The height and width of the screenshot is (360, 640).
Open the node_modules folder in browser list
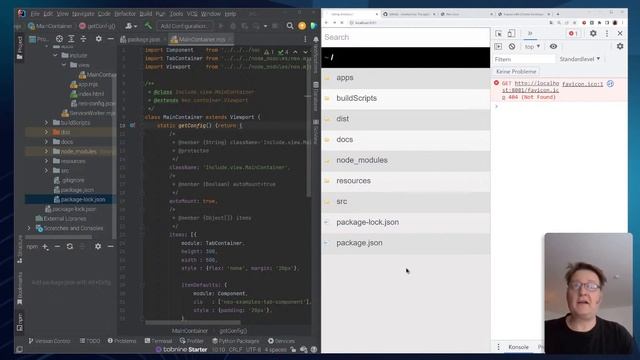[406, 160]
